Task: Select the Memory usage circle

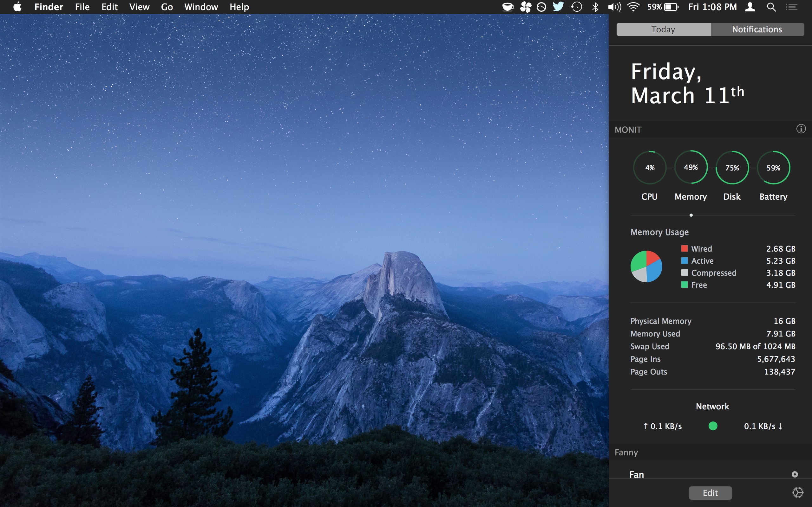Action: pos(691,168)
